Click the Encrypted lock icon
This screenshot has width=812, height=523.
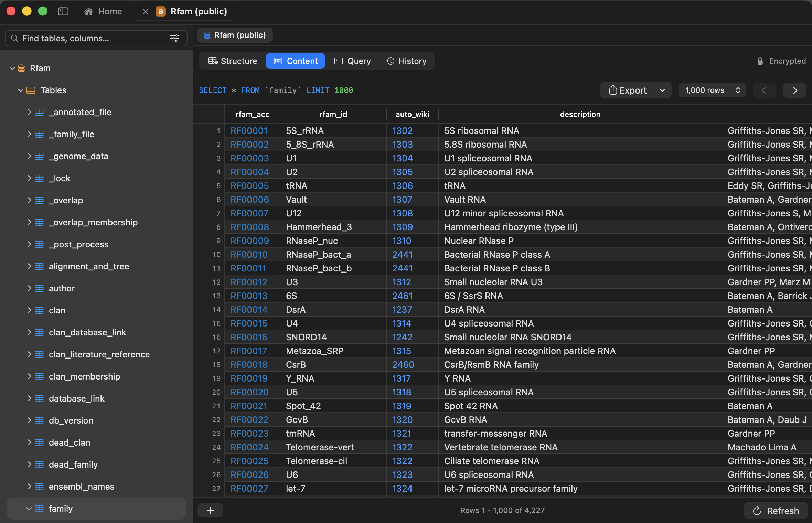pyautogui.click(x=760, y=61)
